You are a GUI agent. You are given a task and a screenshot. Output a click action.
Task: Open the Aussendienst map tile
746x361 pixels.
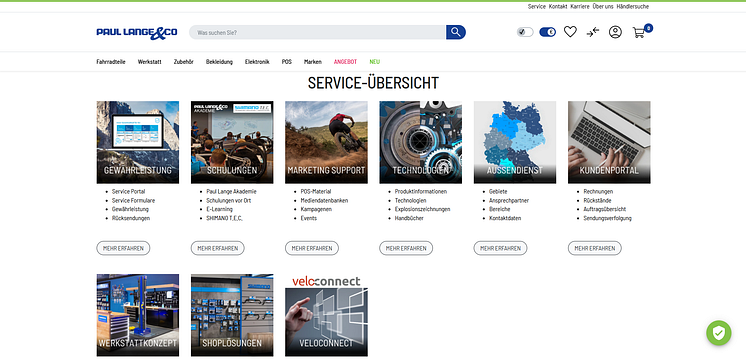pyautogui.click(x=514, y=142)
